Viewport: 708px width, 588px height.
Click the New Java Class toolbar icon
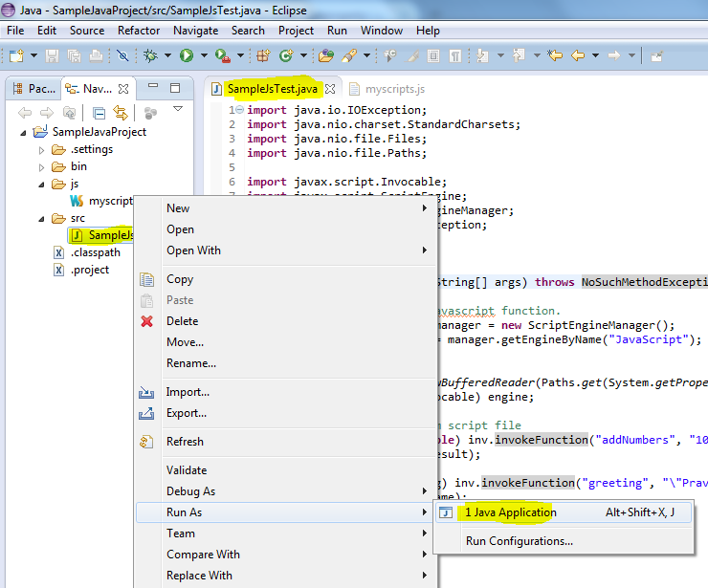[x=285, y=55]
